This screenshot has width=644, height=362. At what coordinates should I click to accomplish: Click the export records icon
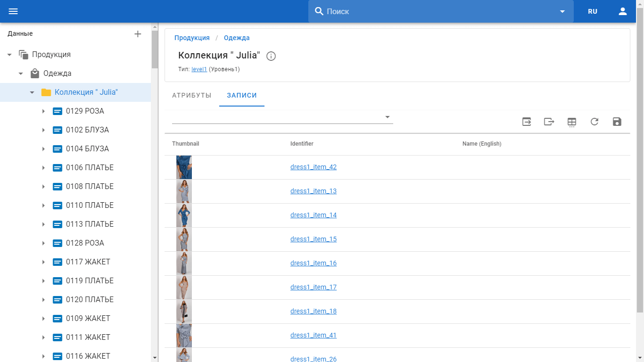pyautogui.click(x=549, y=122)
